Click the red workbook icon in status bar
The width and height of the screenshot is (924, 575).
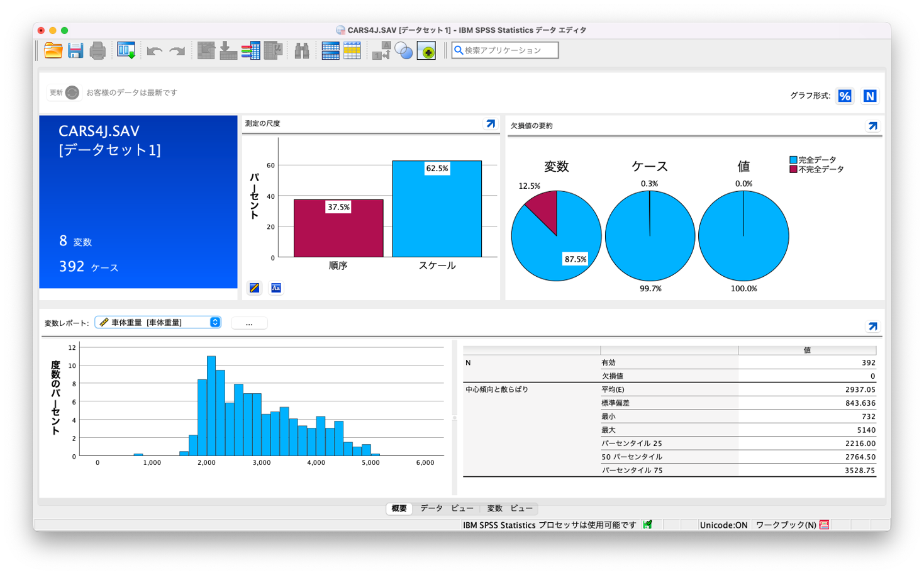[825, 525]
